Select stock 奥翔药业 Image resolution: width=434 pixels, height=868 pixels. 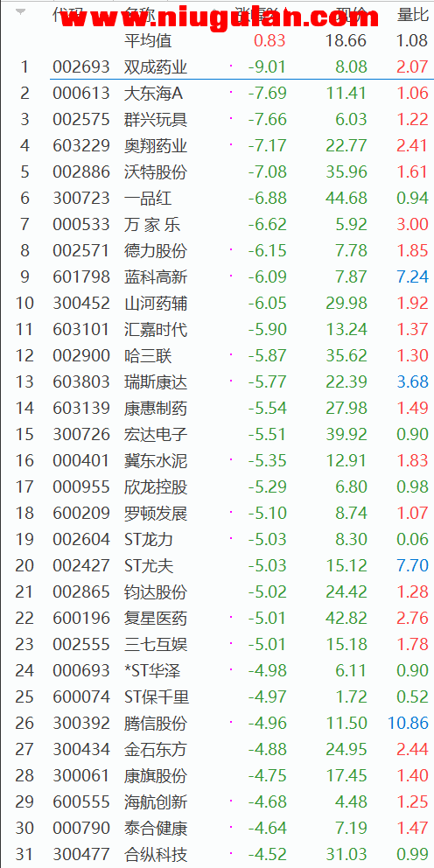point(156,146)
